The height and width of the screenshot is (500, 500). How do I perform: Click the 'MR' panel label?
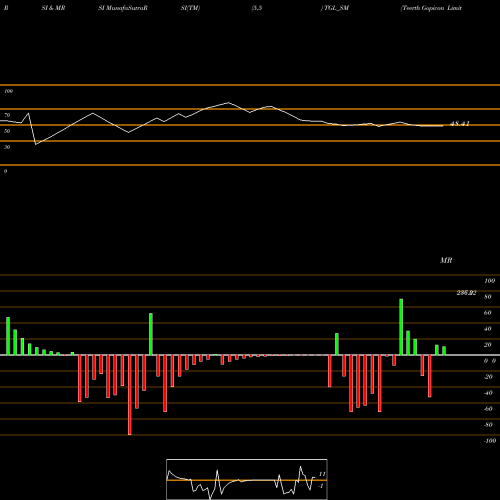tap(446, 260)
